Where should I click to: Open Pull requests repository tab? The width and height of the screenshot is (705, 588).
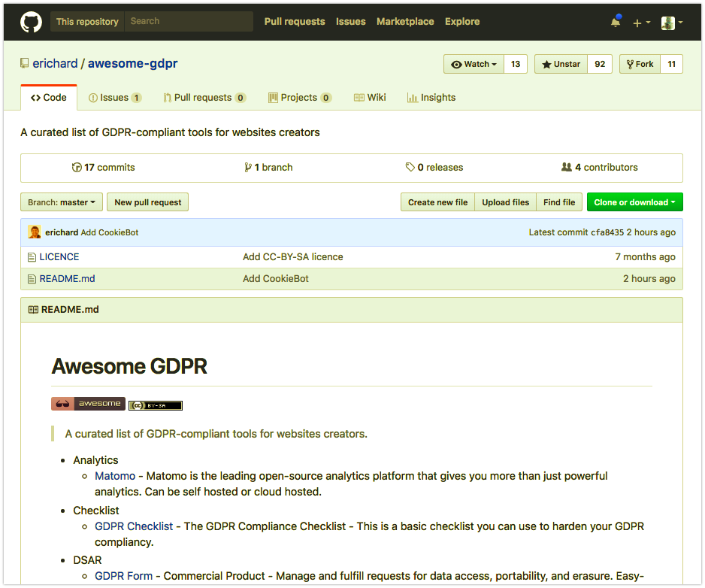click(204, 98)
